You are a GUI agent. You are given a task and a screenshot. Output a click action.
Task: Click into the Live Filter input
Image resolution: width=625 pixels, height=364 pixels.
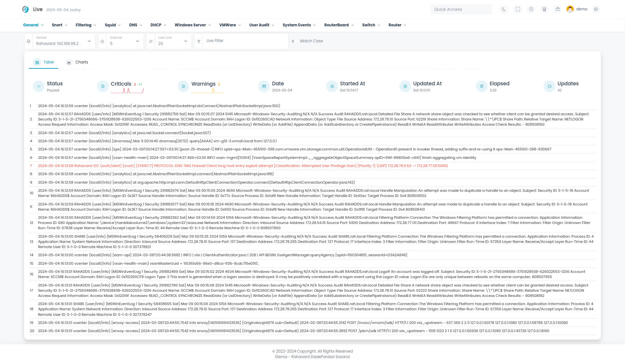pos(245,41)
